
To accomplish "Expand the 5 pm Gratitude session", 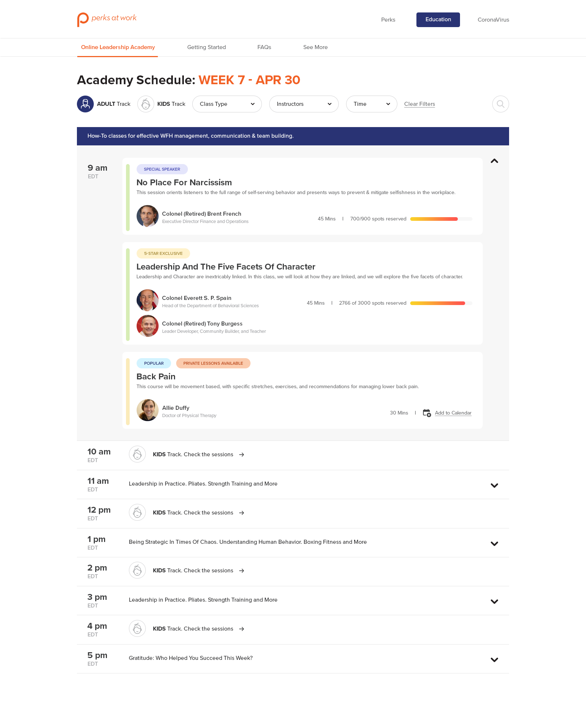I will (x=494, y=660).
